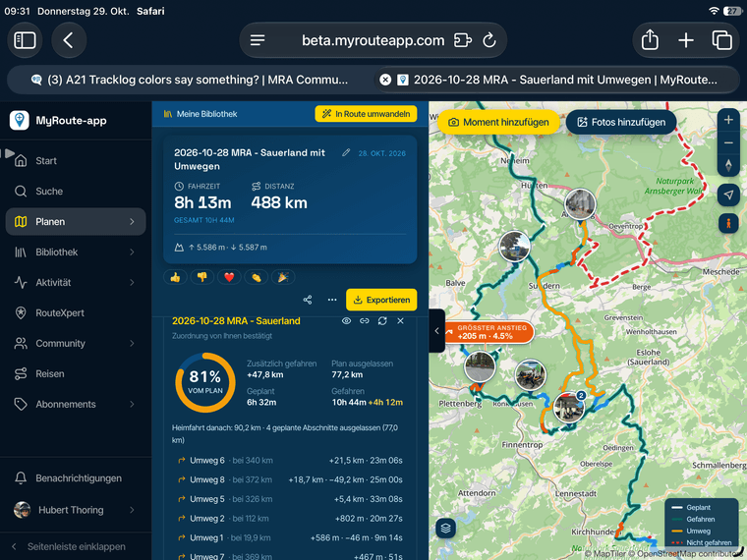Refresh route comparison icon
This screenshot has width=747, height=560.
(x=382, y=321)
